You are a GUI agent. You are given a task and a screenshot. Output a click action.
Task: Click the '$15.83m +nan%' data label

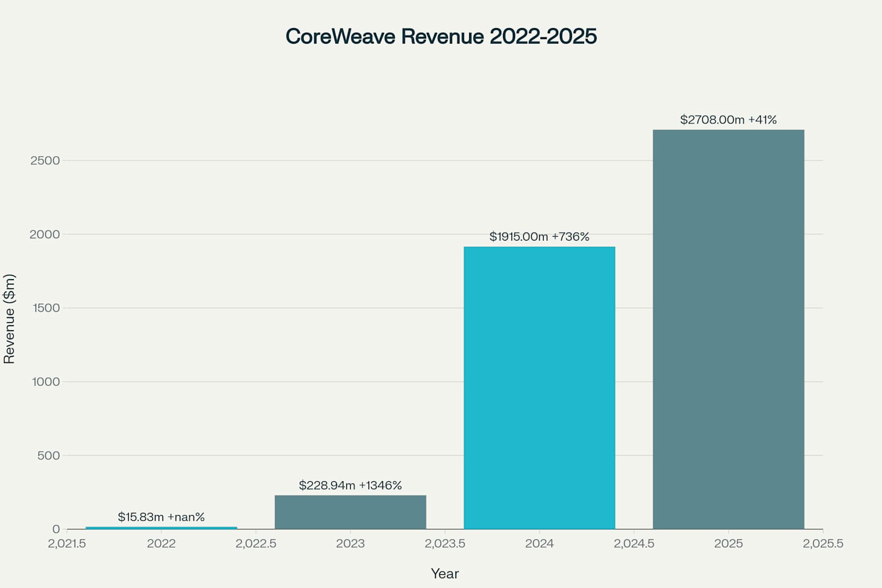pos(161,517)
